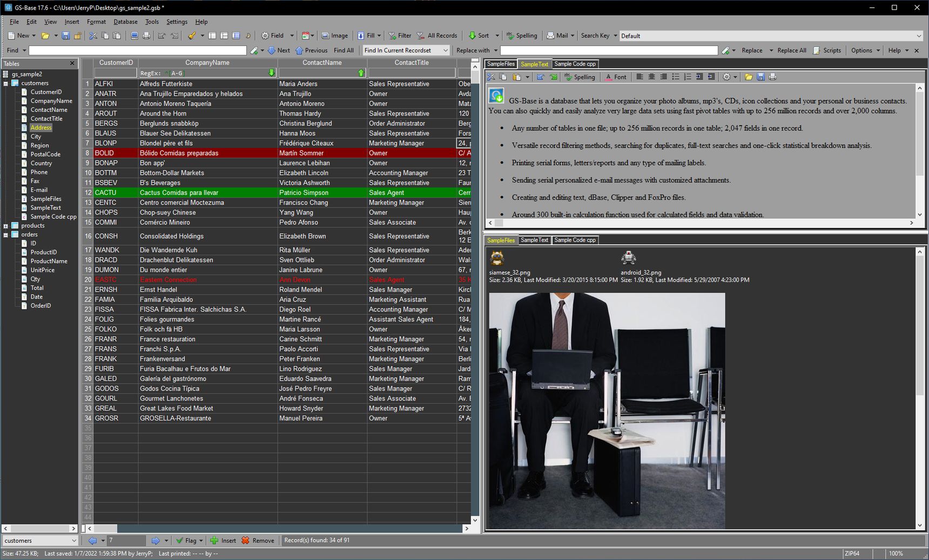The width and height of the screenshot is (929, 560).
Task: Open the customers table selector at bottom
Action: [x=41, y=541]
